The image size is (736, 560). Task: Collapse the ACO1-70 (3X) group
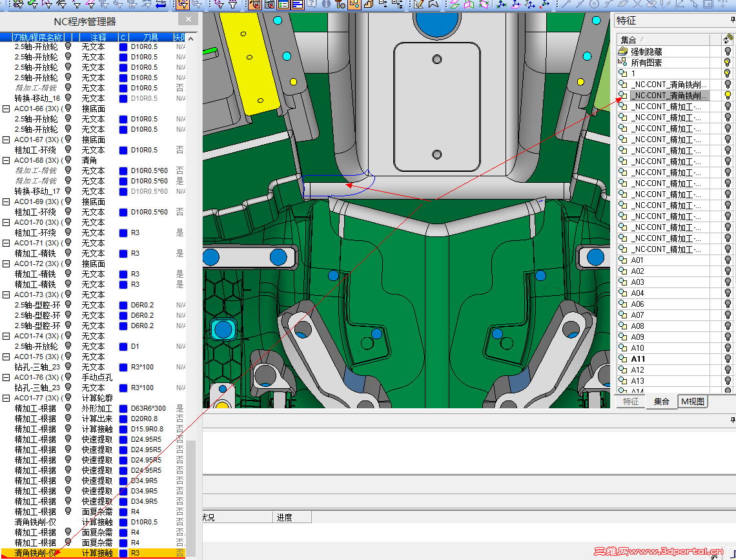6,222
